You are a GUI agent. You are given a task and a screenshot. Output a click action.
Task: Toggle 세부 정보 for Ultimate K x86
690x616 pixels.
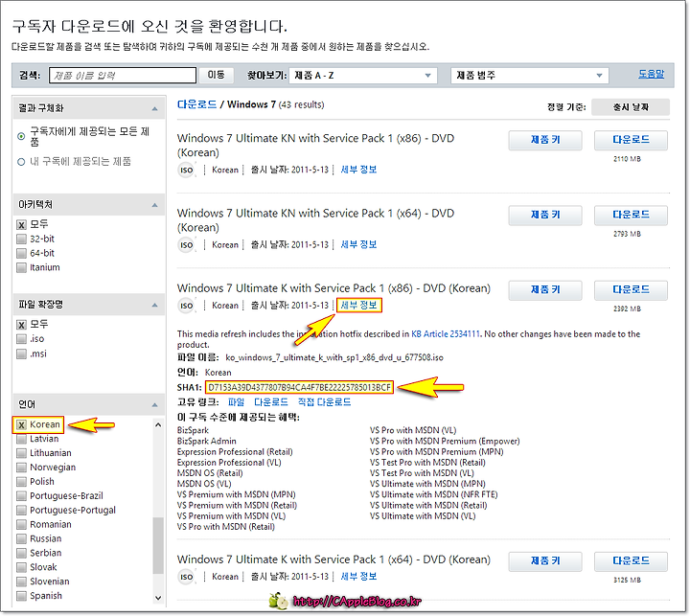click(x=358, y=305)
